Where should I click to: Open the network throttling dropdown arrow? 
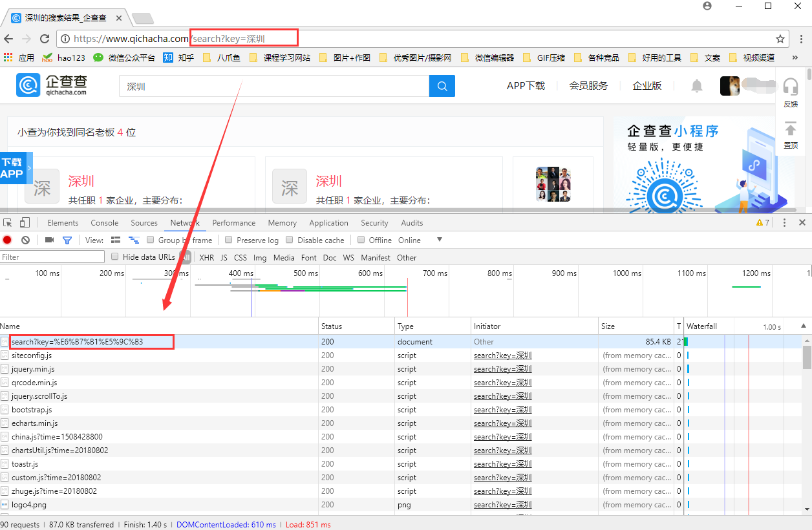(440, 240)
